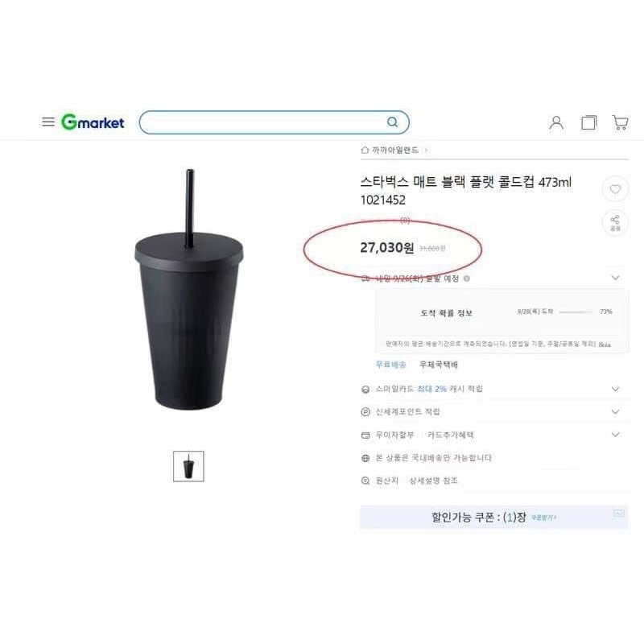Open the hamburger menu beside Gmarket logo
The width and height of the screenshot is (644, 644).
coord(48,122)
